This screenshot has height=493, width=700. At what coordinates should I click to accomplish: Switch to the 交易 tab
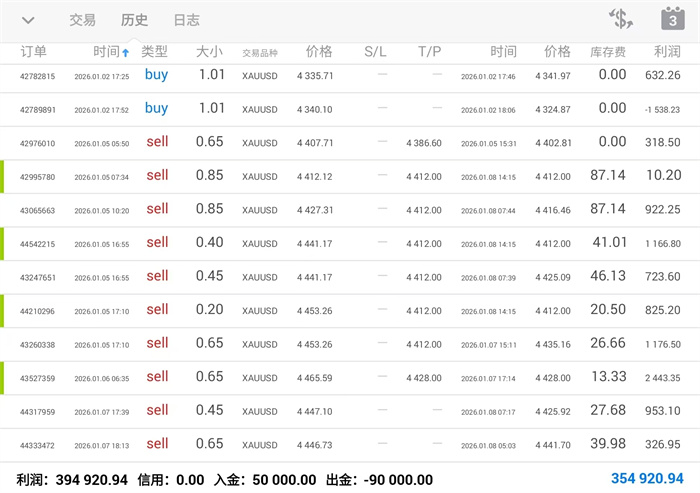(83, 20)
